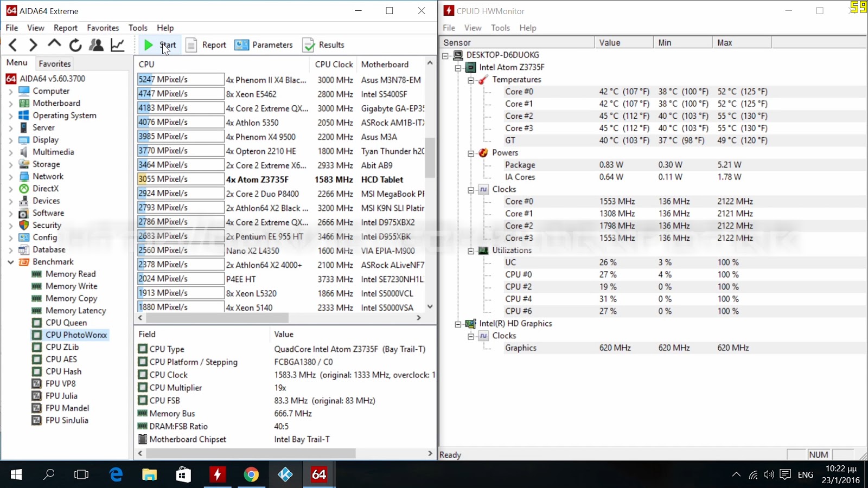Click details pane horizontal scroll right arrow
Screen dimensions: 868x488
[430, 453]
